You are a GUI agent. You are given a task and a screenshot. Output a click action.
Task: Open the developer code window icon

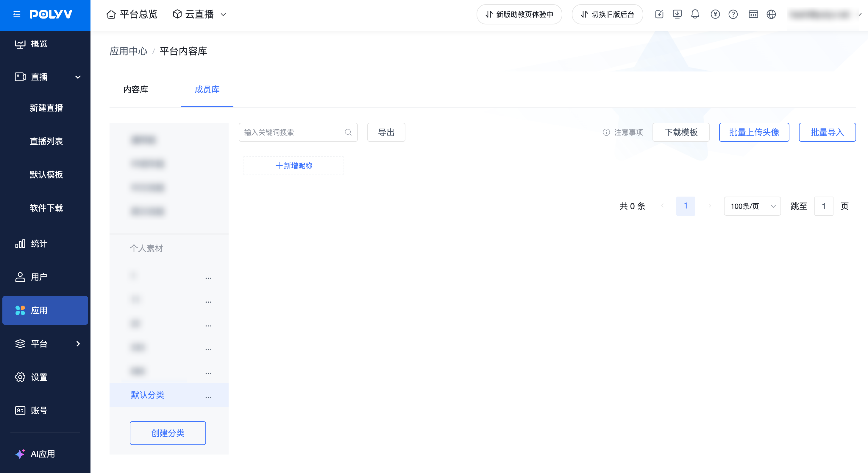(753, 14)
